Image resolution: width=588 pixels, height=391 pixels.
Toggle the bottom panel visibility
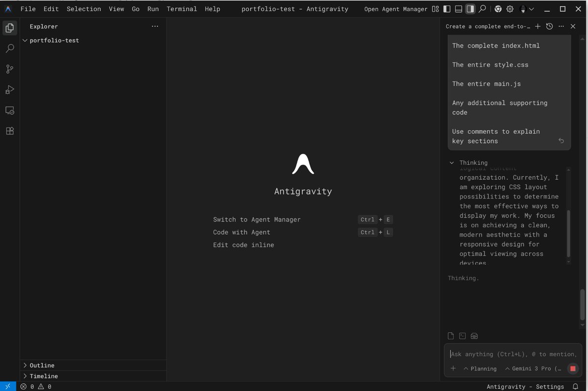tap(458, 9)
